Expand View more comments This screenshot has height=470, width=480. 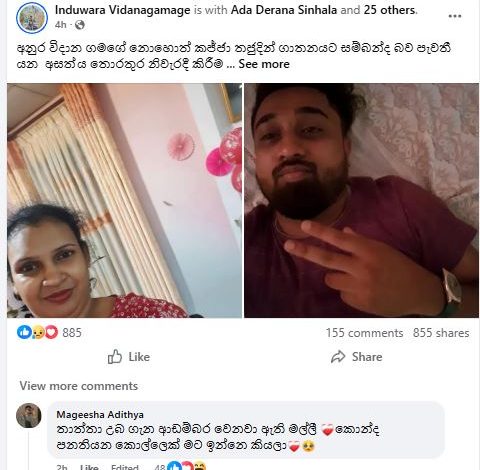[79, 386]
